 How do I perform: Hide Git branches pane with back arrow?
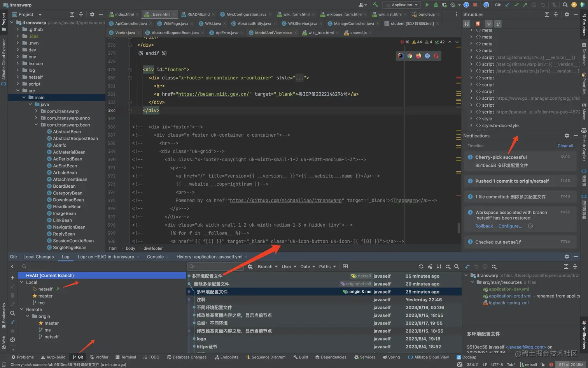12,266
